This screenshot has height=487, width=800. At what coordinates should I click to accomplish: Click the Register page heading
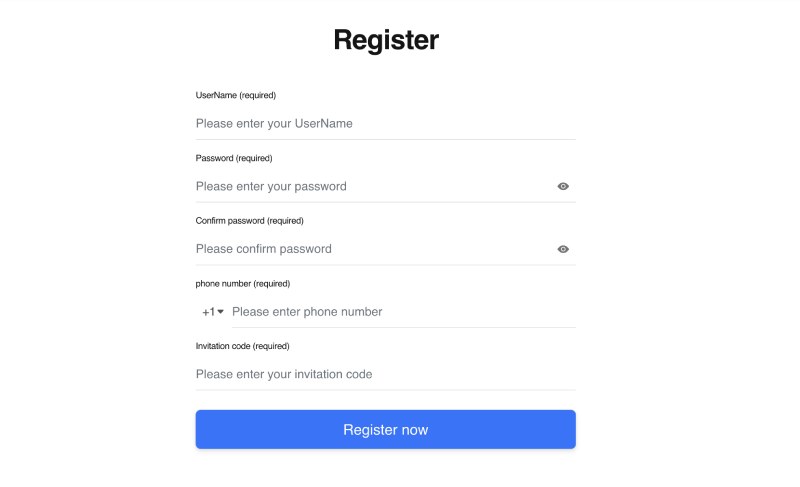[386, 40]
